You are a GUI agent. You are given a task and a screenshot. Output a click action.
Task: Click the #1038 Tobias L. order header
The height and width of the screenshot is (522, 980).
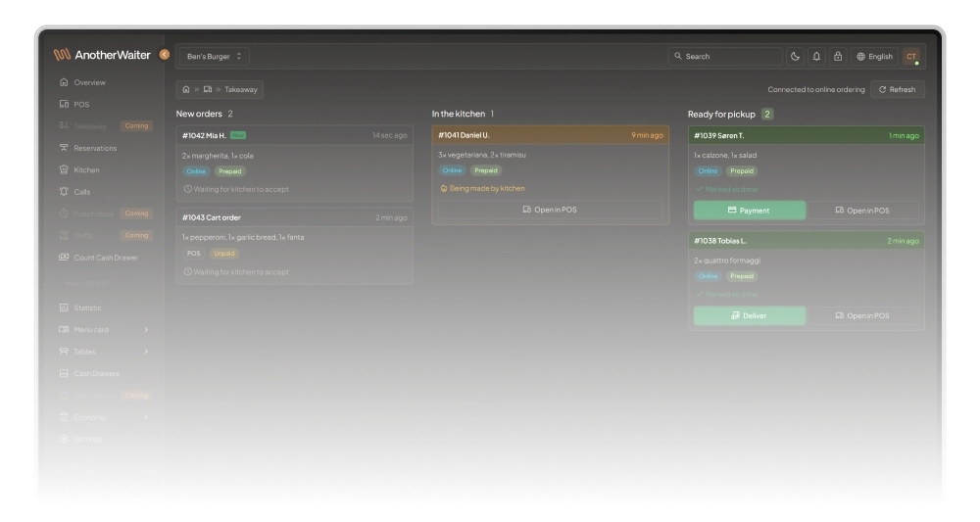click(x=807, y=240)
